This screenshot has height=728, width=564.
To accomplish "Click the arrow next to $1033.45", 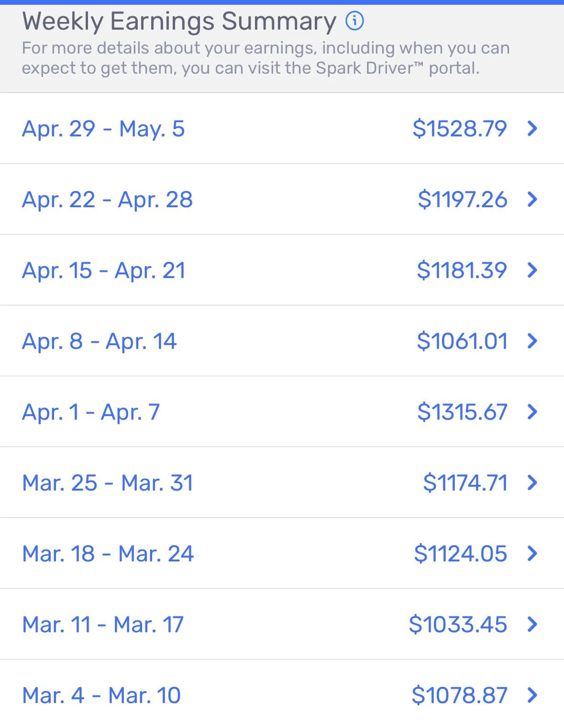I will 532,624.
